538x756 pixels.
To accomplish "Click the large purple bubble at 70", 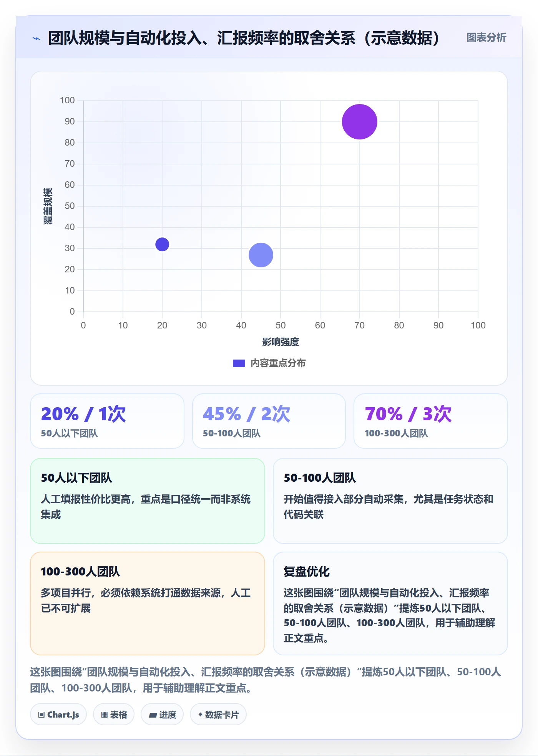I will coord(359,122).
